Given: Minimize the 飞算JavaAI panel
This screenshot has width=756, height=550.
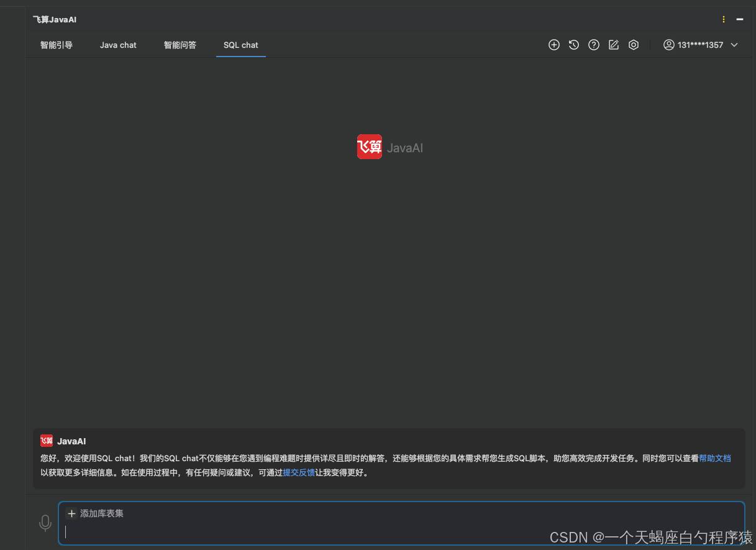Looking at the screenshot, I should (740, 19).
